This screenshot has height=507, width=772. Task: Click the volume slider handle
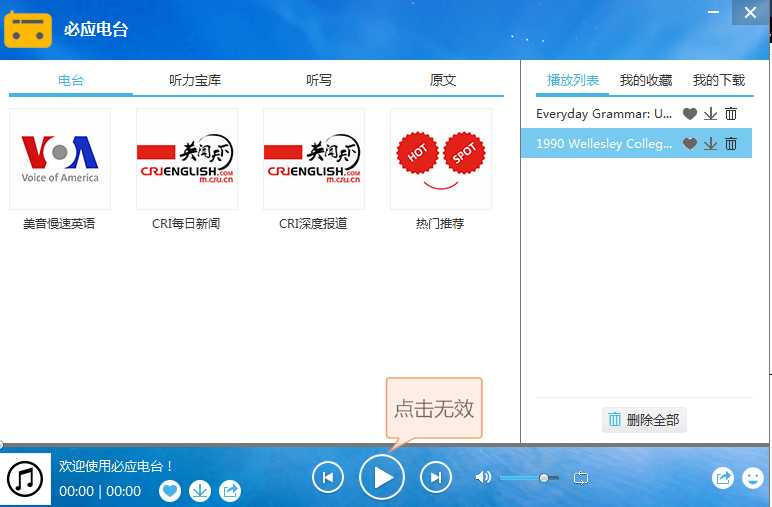tap(544, 478)
